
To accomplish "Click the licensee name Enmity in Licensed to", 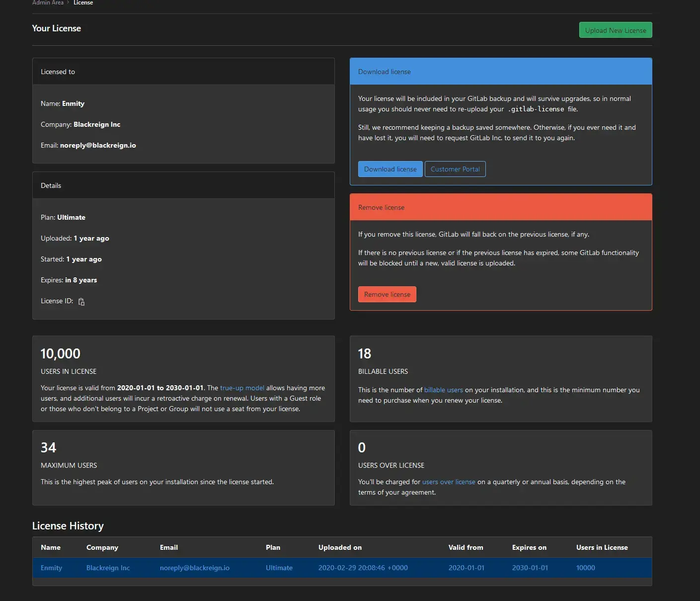I will [73, 103].
